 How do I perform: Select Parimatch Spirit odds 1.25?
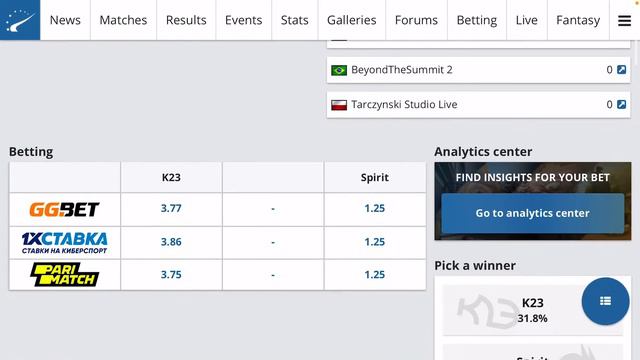[x=375, y=275]
